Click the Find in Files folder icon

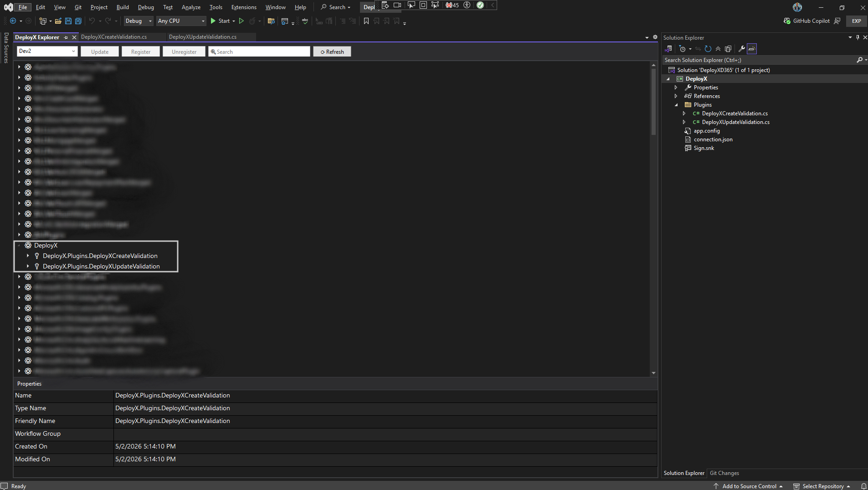click(271, 21)
